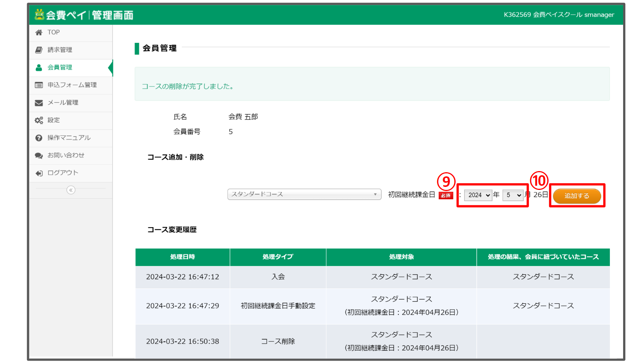Select メール管理 in the sidebar
628x364 pixels.
[x=63, y=103]
